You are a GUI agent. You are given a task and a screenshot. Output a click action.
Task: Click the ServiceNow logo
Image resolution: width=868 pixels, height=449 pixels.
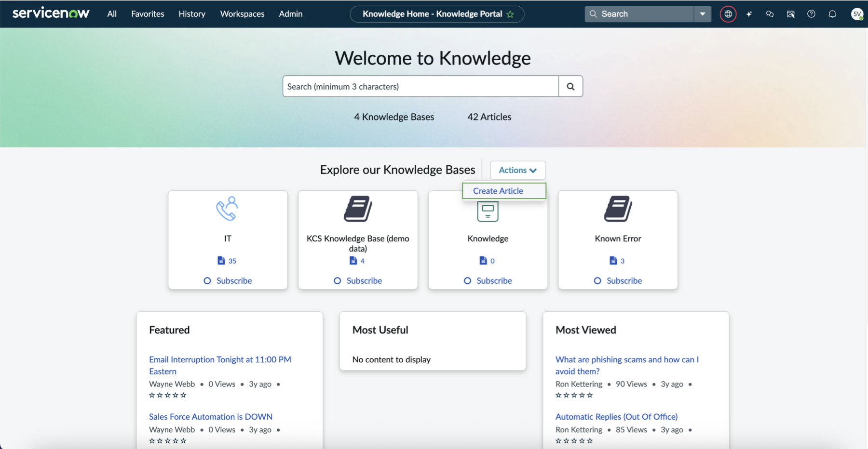(51, 13)
